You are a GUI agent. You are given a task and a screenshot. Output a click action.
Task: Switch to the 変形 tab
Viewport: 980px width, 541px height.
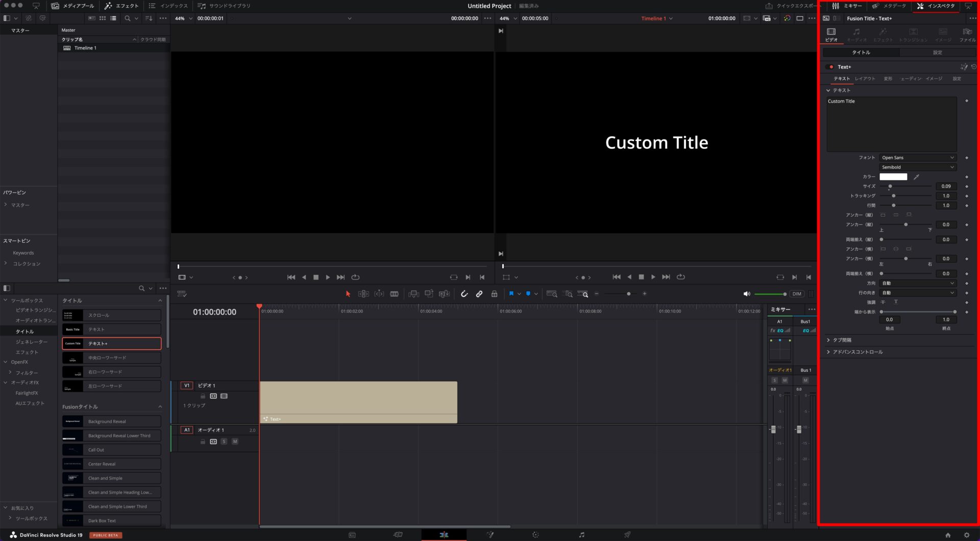click(x=888, y=79)
